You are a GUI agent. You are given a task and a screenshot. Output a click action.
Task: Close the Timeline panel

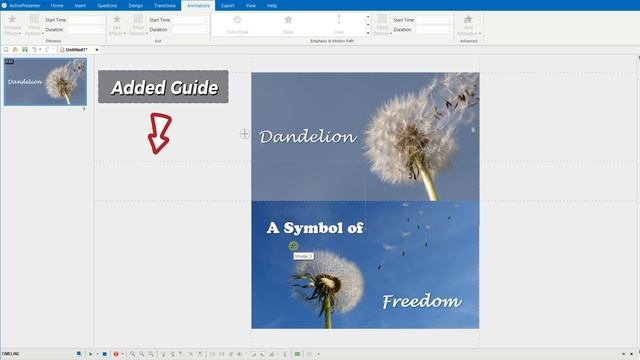point(631,354)
